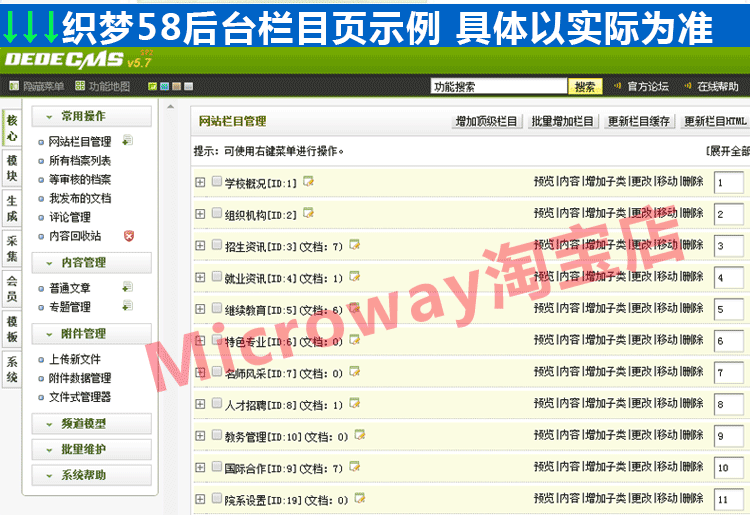Switch to the 模块 sidebar tab
This screenshot has width=750, height=516.
[12, 168]
